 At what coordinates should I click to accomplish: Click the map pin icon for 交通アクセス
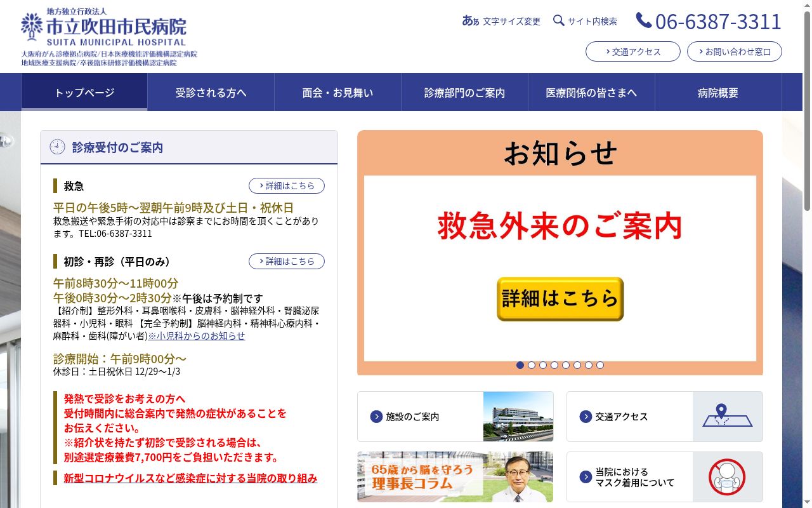pos(728,417)
